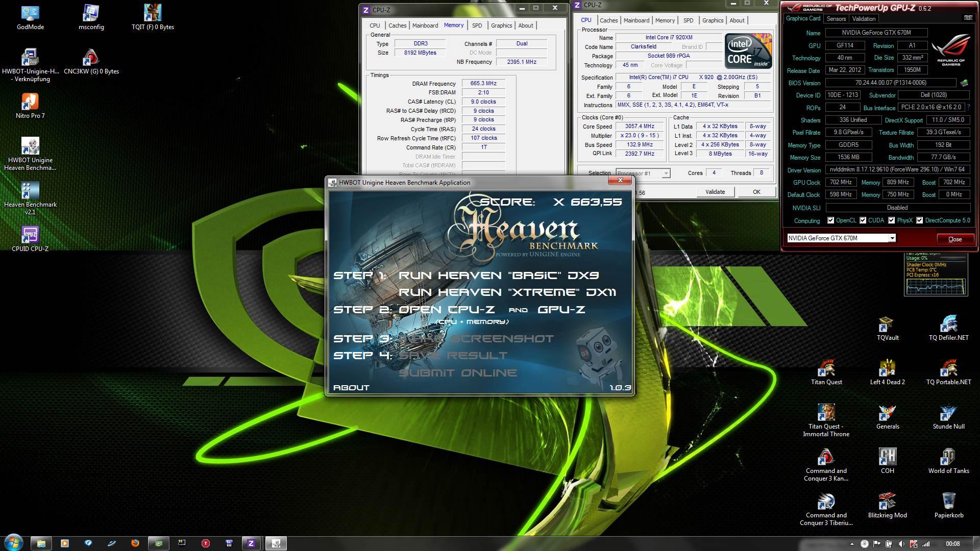
Task: Click the OK button in CPU-Z
Action: pyautogui.click(x=756, y=192)
